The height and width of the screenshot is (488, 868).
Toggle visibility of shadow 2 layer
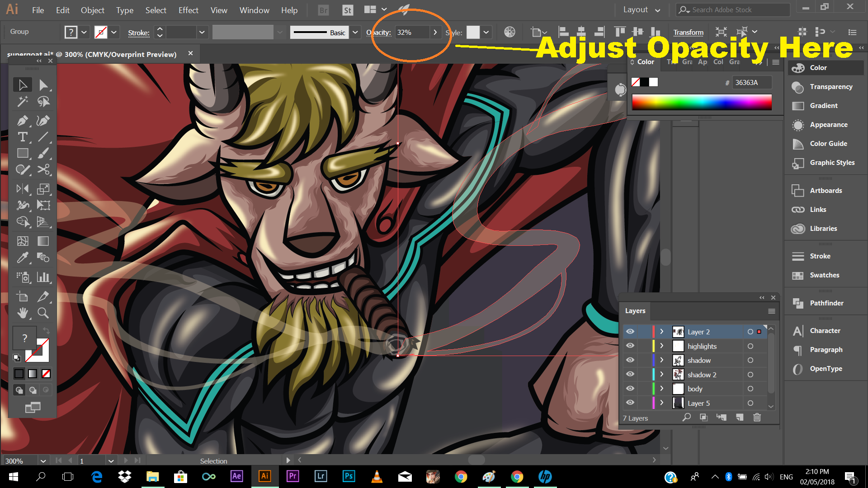pyautogui.click(x=630, y=375)
